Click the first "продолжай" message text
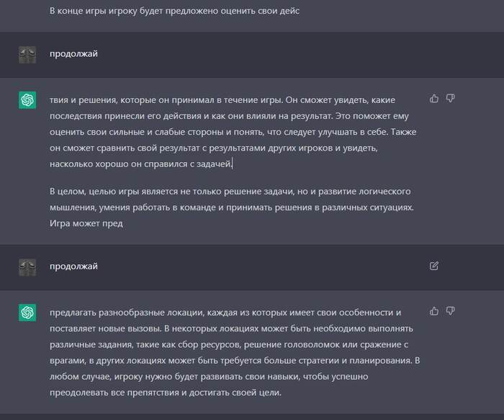504x420 pixels. [x=73, y=54]
